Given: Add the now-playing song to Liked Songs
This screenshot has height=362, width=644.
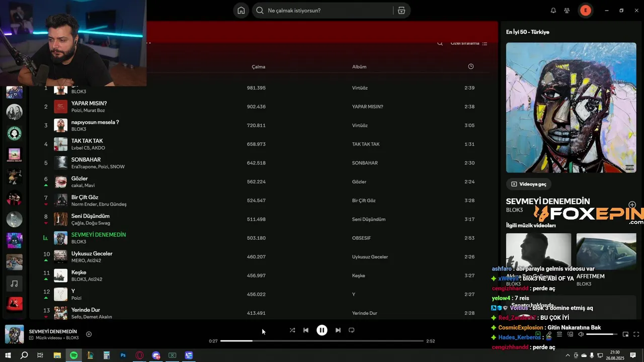Looking at the screenshot, I should pyautogui.click(x=89, y=334).
